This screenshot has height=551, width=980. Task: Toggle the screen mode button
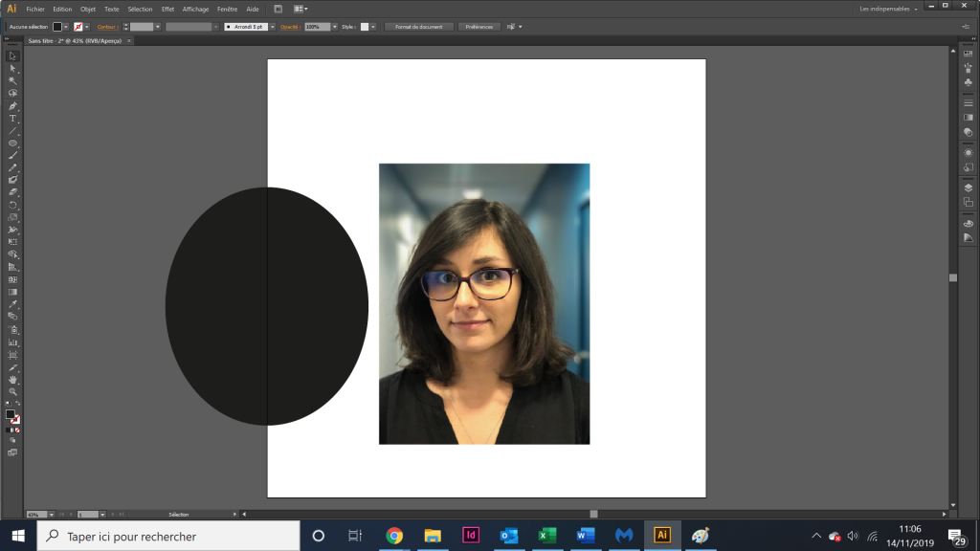[x=12, y=452]
